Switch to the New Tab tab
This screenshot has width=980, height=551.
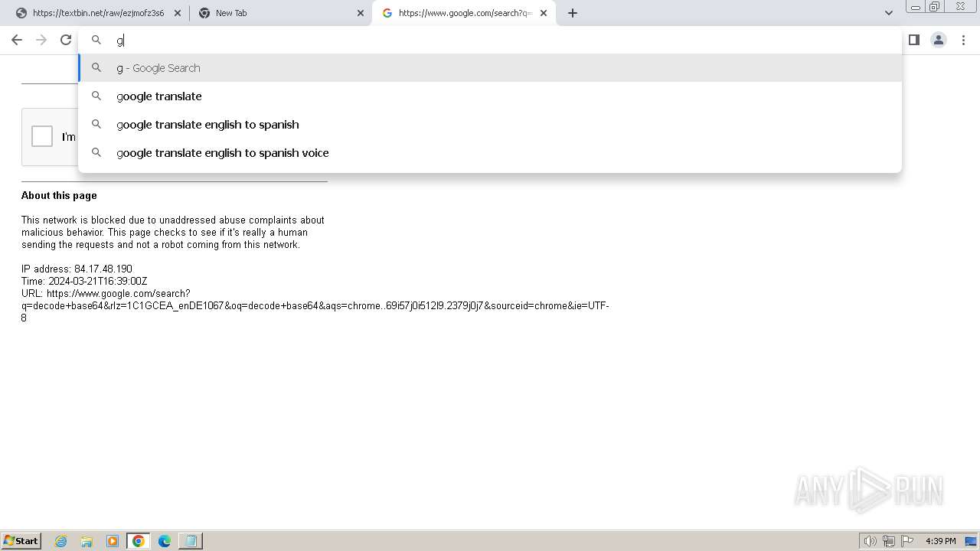coord(281,13)
